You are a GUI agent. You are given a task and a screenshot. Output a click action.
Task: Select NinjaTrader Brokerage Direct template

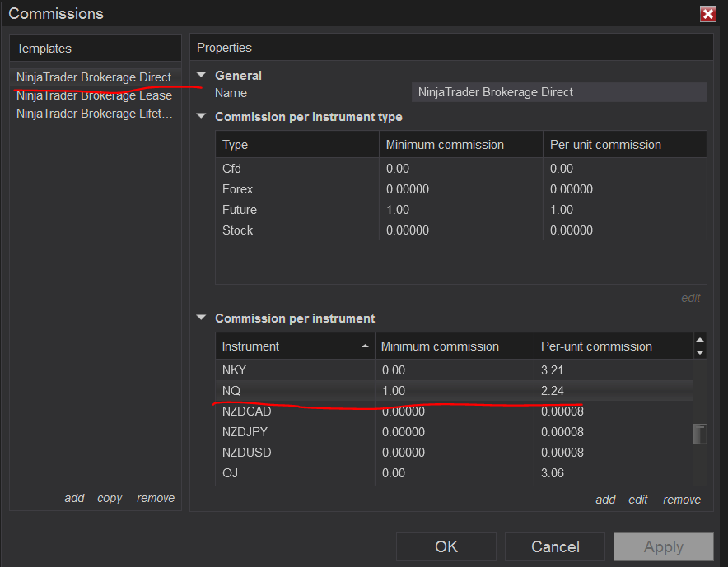[94, 77]
